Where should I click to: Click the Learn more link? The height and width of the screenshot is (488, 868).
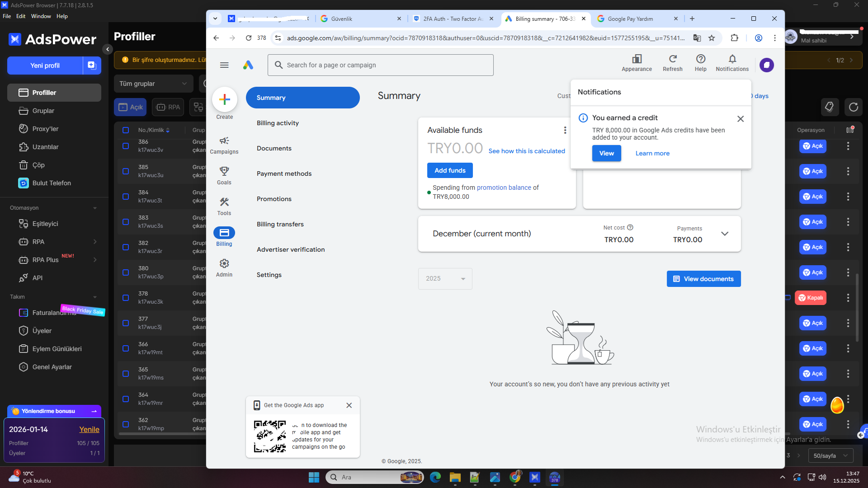pos(652,153)
